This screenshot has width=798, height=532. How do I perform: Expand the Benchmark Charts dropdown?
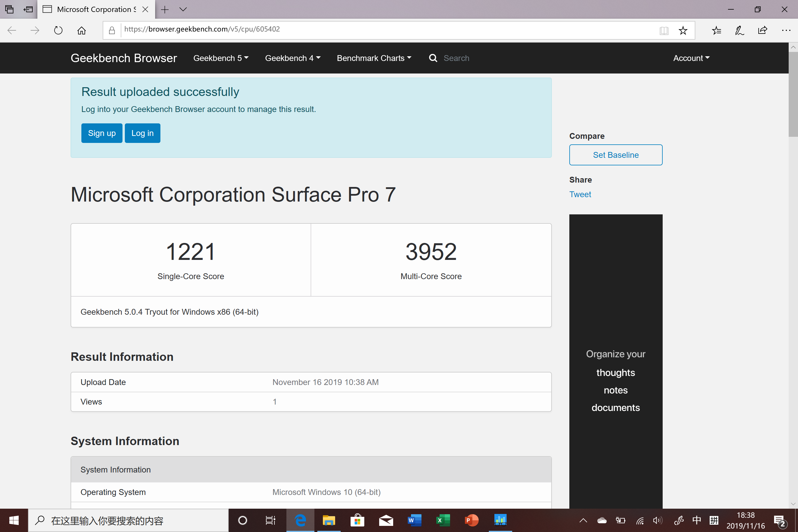coord(374,58)
